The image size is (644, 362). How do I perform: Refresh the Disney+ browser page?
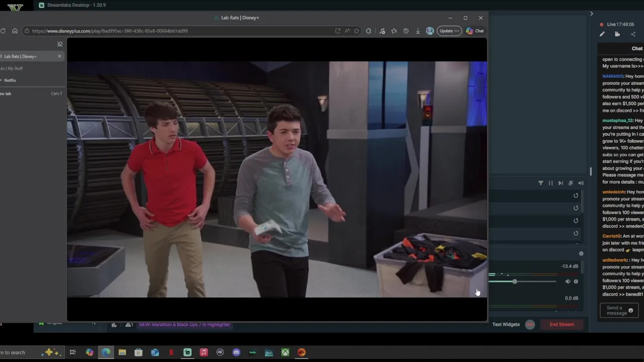point(3,31)
